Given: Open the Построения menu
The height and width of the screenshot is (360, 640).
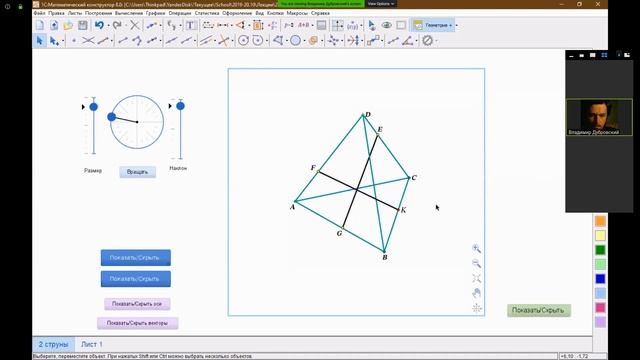Looking at the screenshot, I should [x=98, y=13].
